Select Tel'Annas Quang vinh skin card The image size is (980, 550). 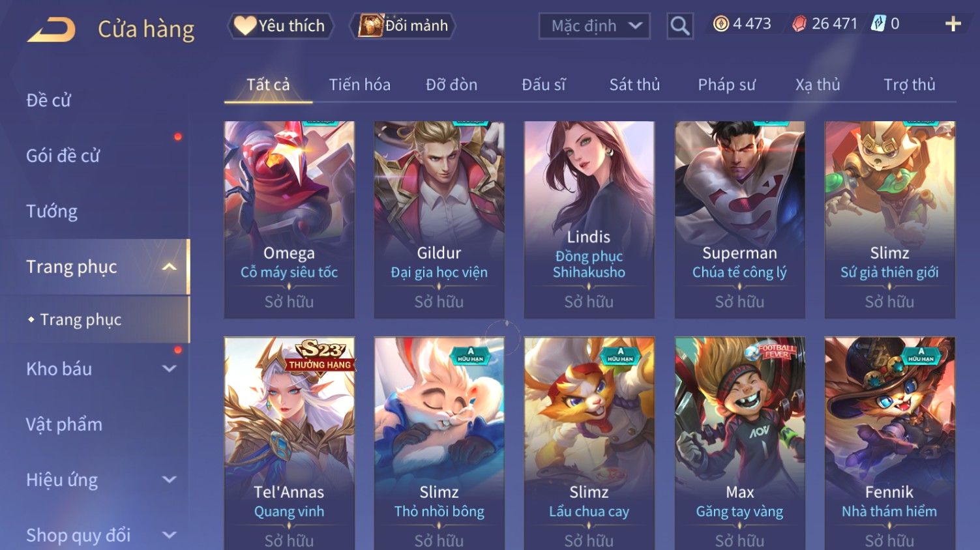[x=289, y=443]
